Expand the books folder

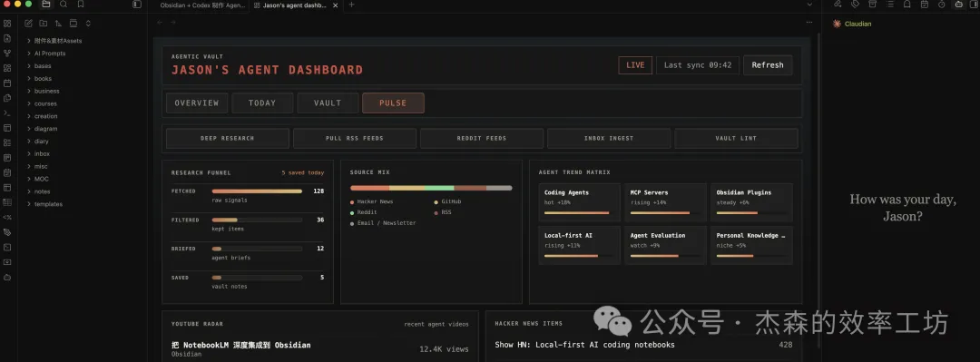click(43, 78)
